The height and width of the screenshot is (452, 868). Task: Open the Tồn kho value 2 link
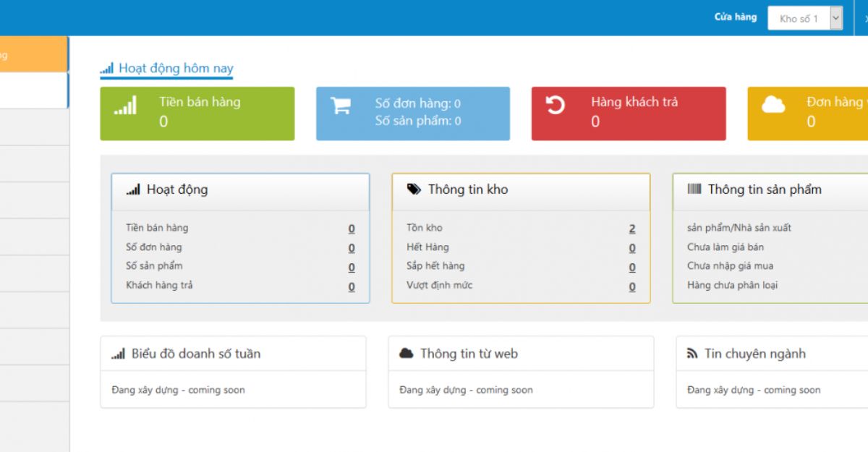(632, 229)
